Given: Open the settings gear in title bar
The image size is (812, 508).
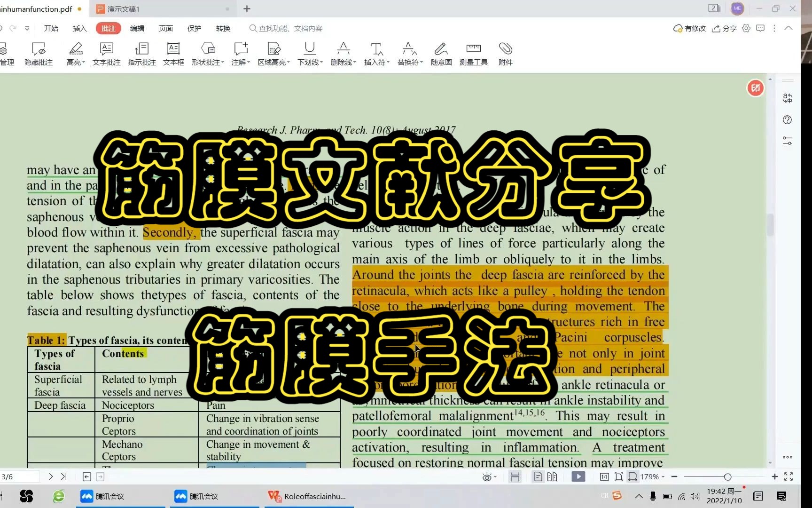Looking at the screenshot, I should [746, 28].
